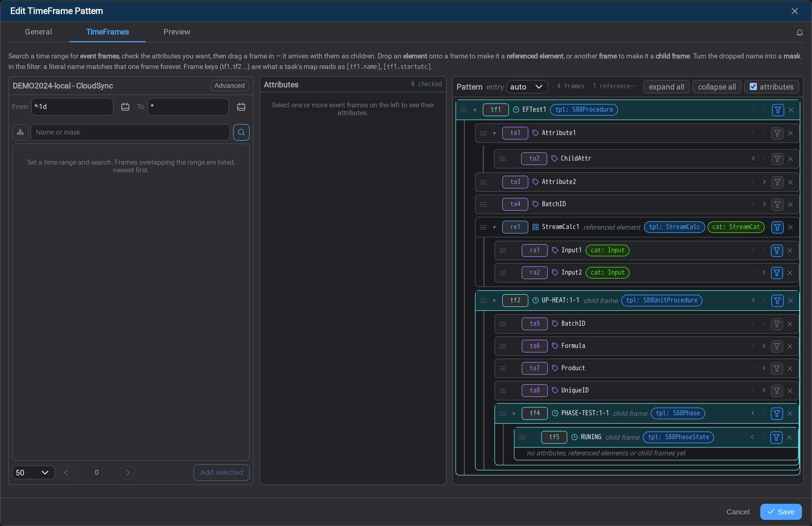Viewport: 812px width, 526px height.
Task: Focus the From time field
Action: pyautogui.click(x=72, y=107)
